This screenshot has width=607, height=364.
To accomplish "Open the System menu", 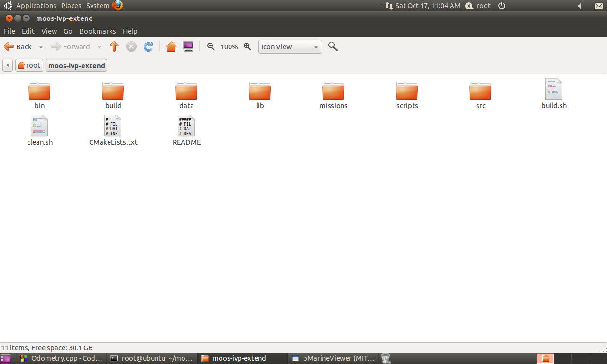I will [x=98, y=6].
